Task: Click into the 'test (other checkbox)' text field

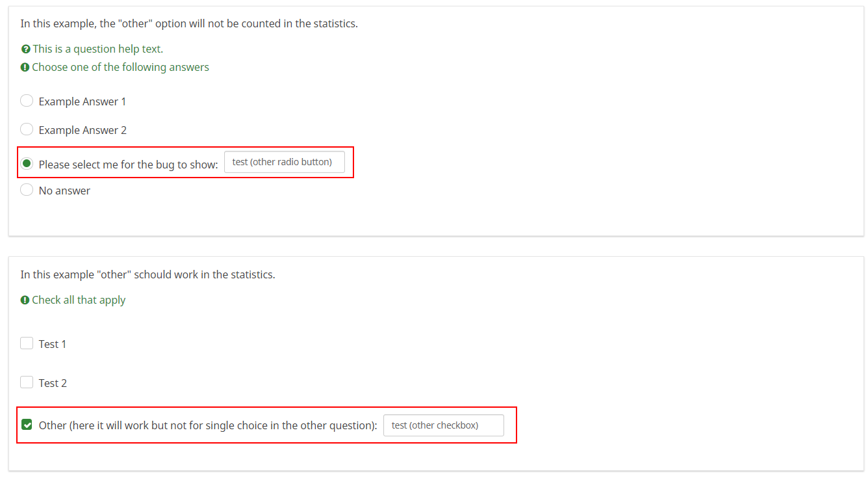Action: point(443,425)
